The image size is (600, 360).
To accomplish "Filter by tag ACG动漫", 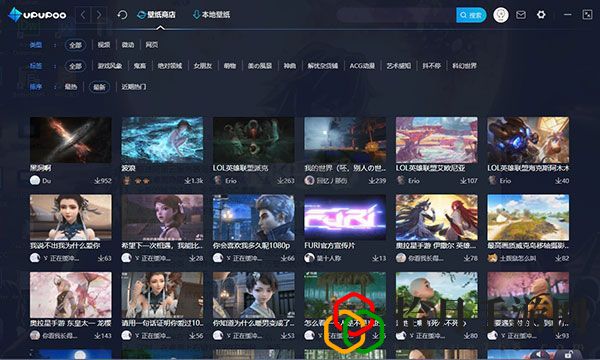I will click(x=362, y=66).
